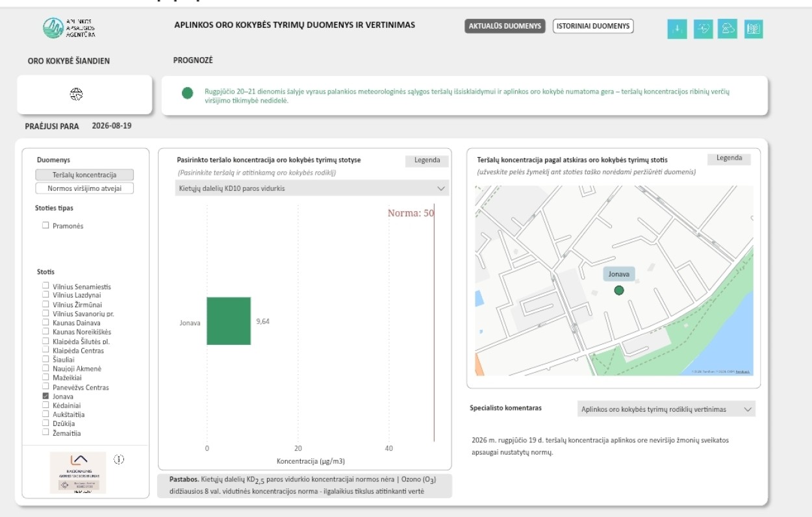Open the Aplinkos oro kokybės tyrimų rodiklių dropdown

(666, 409)
